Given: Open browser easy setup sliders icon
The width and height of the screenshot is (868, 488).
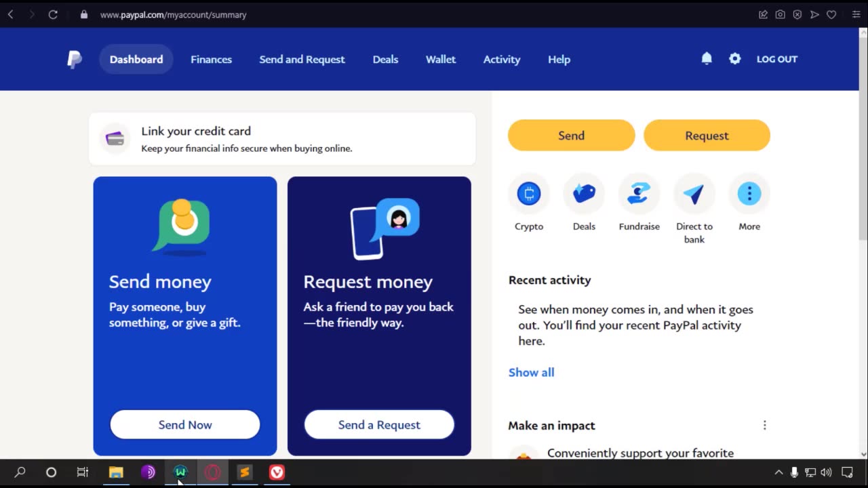Looking at the screenshot, I should point(856,14).
